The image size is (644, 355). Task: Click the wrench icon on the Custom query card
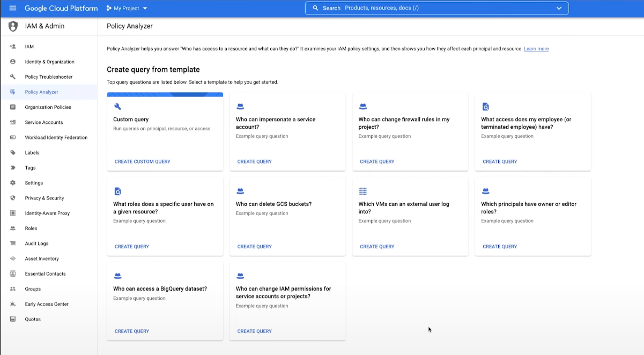[117, 107]
